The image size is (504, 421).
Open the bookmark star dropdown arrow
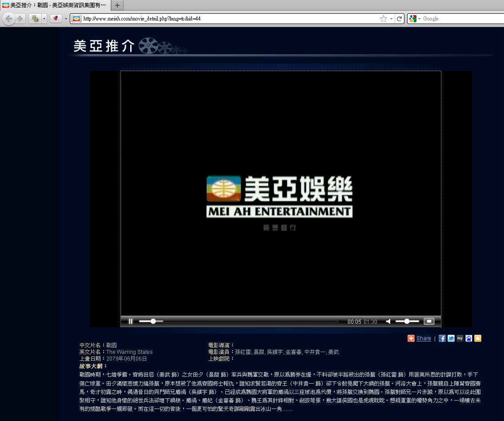pyautogui.click(x=391, y=19)
